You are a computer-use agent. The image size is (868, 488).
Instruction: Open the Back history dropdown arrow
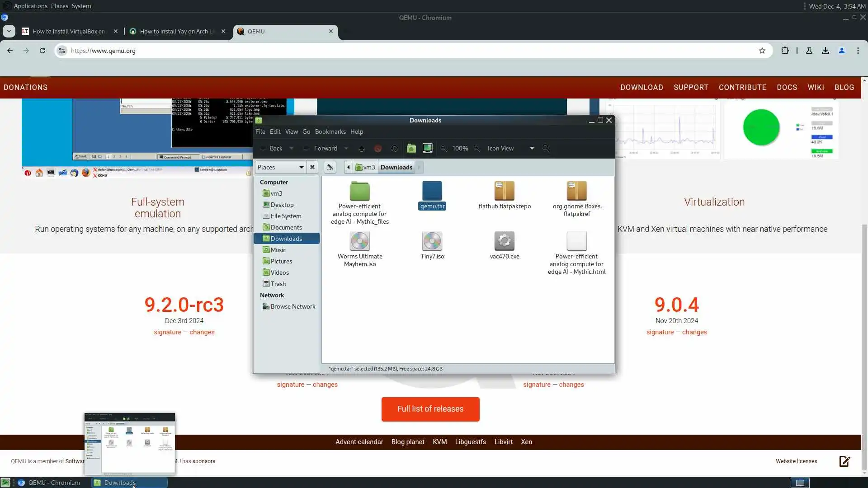292,148
